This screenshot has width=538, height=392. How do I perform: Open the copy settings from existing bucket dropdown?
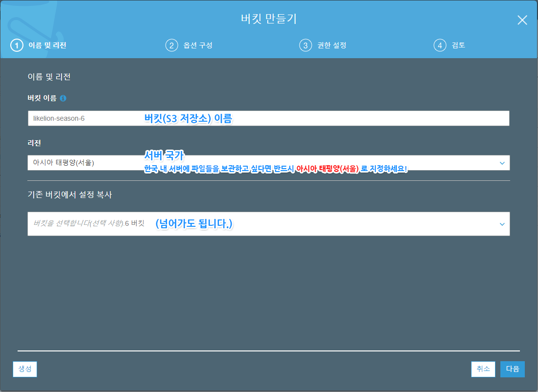point(269,224)
